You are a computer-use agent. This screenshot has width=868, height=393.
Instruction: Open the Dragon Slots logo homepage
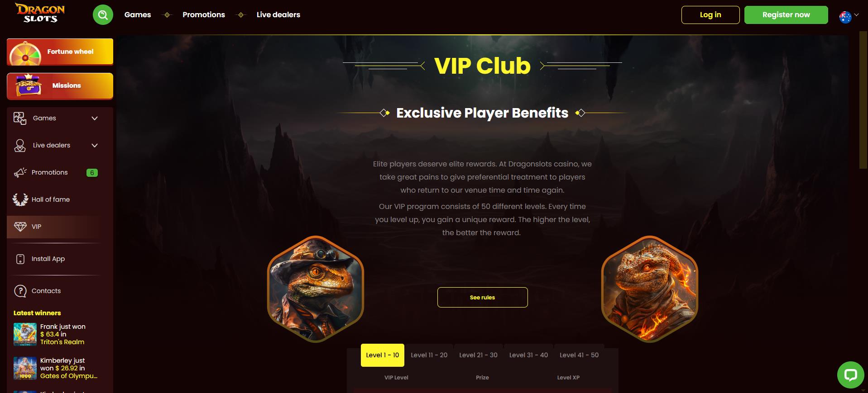40,13
